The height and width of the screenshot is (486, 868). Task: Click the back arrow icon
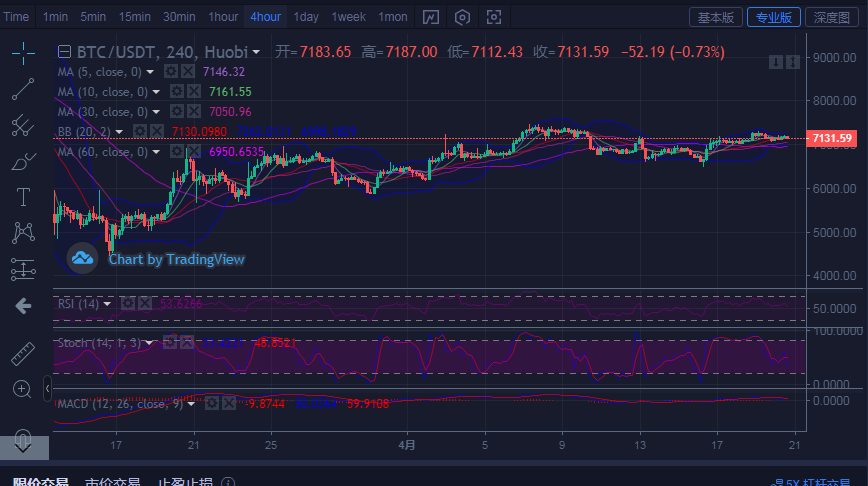[x=23, y=306]
